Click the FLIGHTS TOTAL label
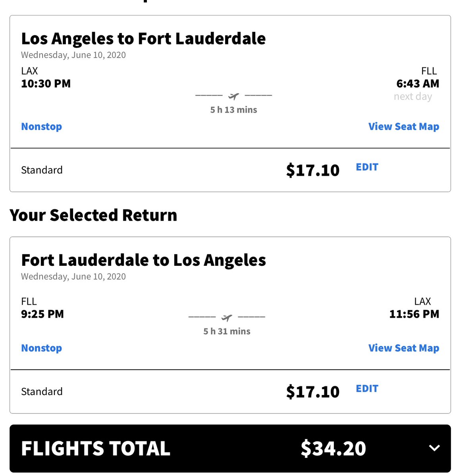 click(x=96, y=449)
